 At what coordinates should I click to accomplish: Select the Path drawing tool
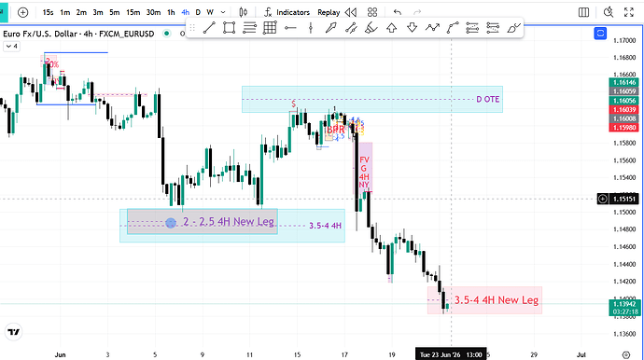432,28
